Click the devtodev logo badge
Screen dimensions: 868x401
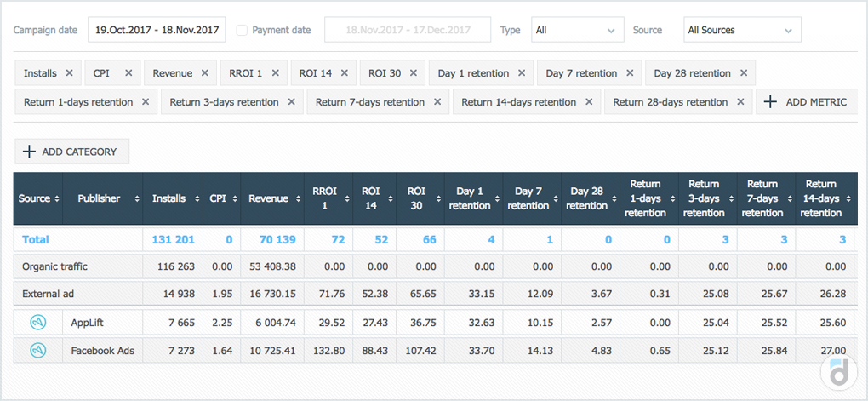click(x=837, y=370)
